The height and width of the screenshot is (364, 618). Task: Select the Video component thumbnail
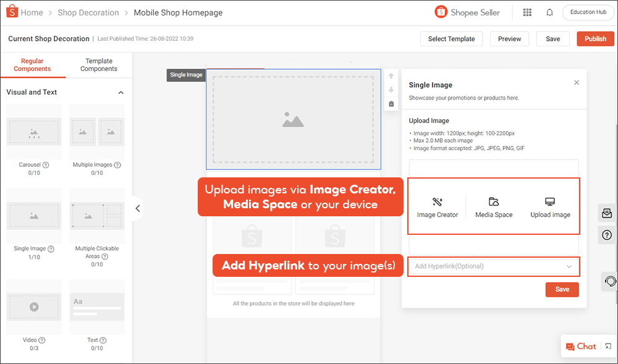coord(34,306)
